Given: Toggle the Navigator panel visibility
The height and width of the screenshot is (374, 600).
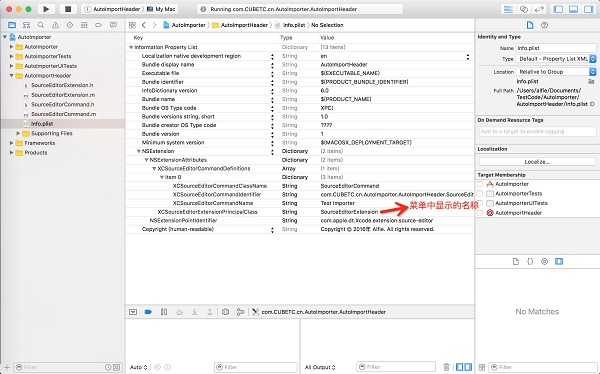Looking at the screenshot, I should [558, 9].
